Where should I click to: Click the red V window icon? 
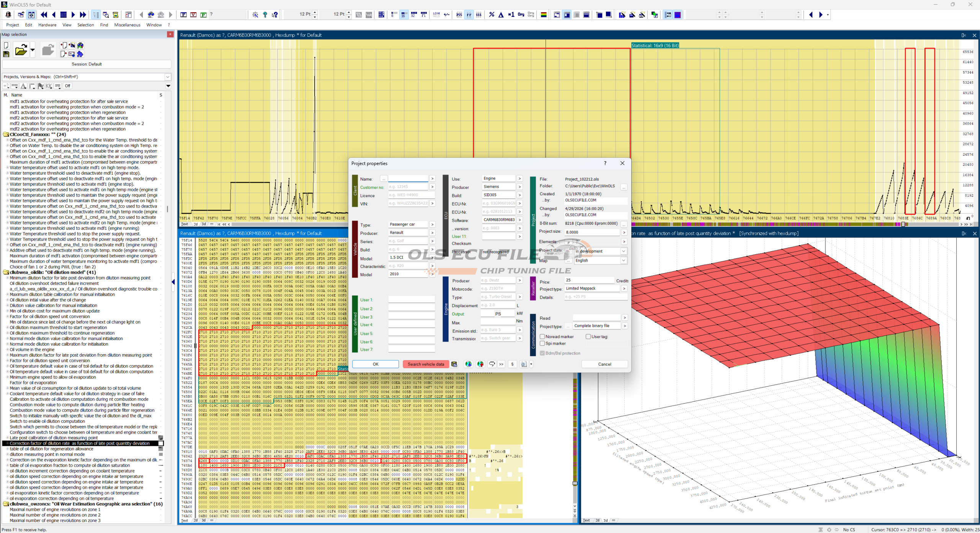[x=194, y=15]
